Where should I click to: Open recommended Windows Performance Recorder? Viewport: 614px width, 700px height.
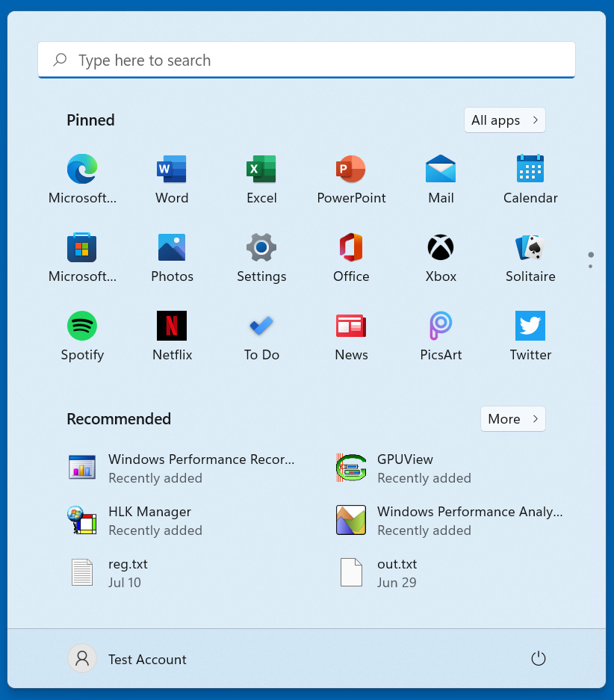(183, 468)
